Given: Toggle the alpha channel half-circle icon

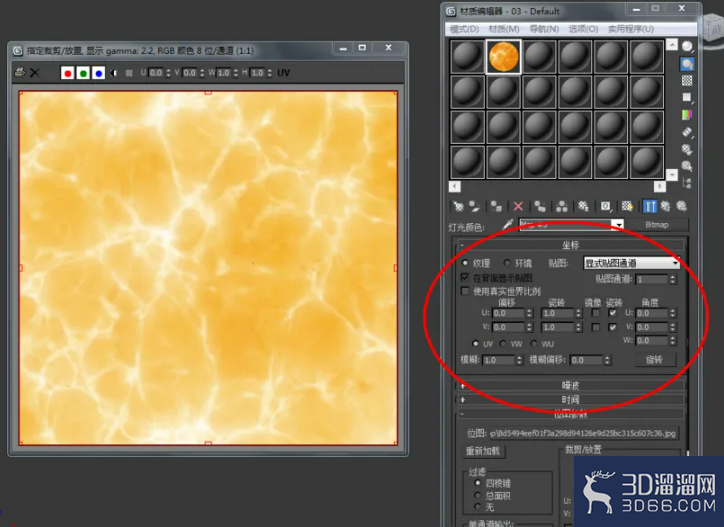Looking at the screenshot, I should click(114, 73).
